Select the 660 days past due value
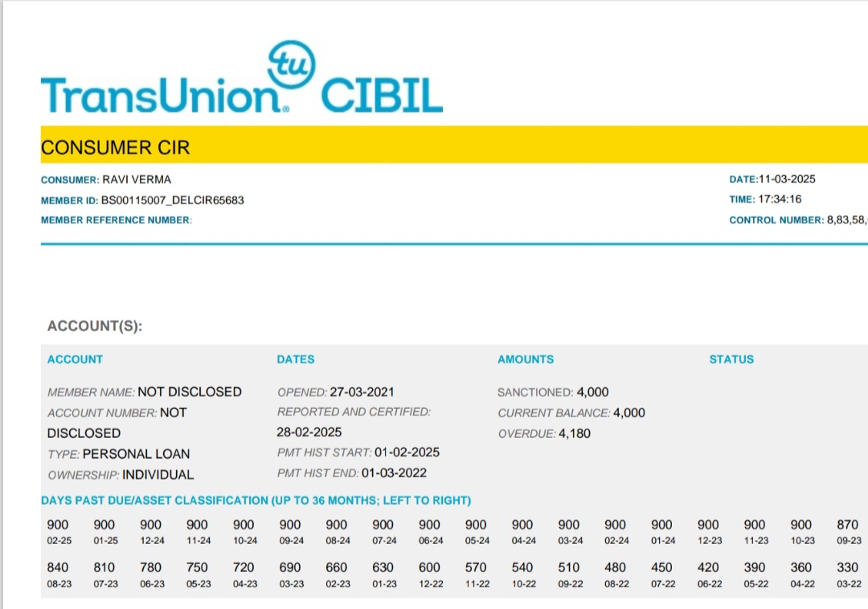The width and height of the screenshot is (868, 609). click(x=337, y=567)
